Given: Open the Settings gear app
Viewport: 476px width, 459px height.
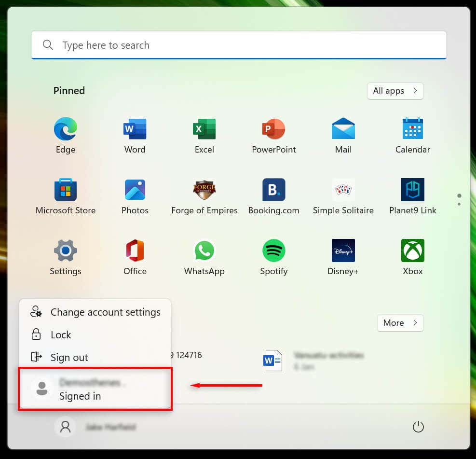Looking at the screenshot, I should click(65, 257).
